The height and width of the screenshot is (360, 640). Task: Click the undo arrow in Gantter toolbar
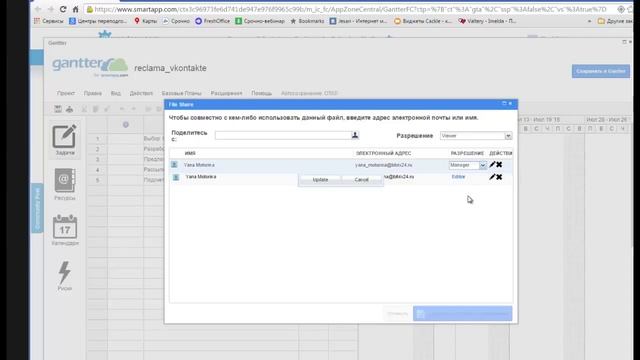[x=122, y=109]
